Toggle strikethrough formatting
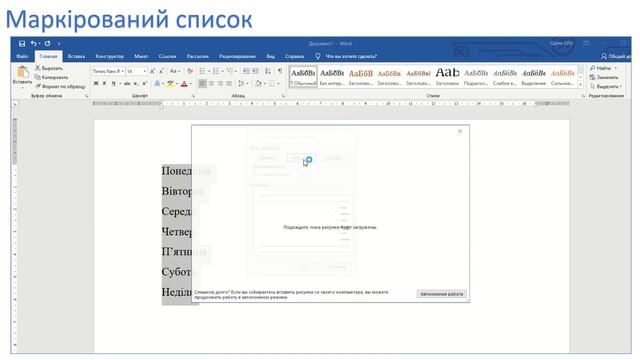The height and width of the screenshot is (360, 640). 127,84
